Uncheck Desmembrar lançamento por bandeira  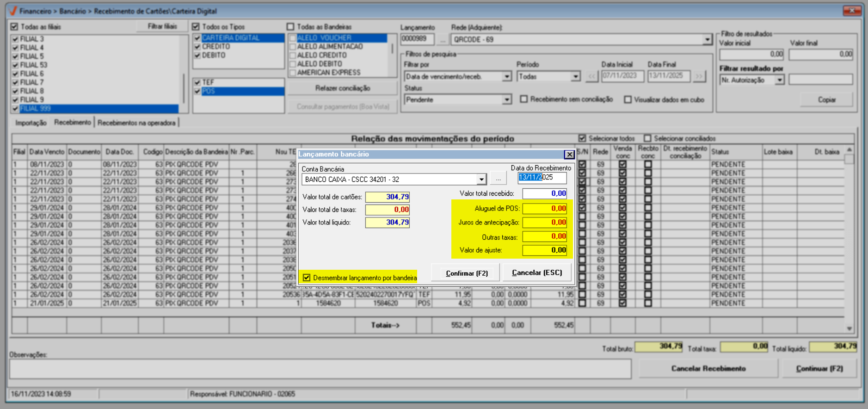[x=307, y=278]
